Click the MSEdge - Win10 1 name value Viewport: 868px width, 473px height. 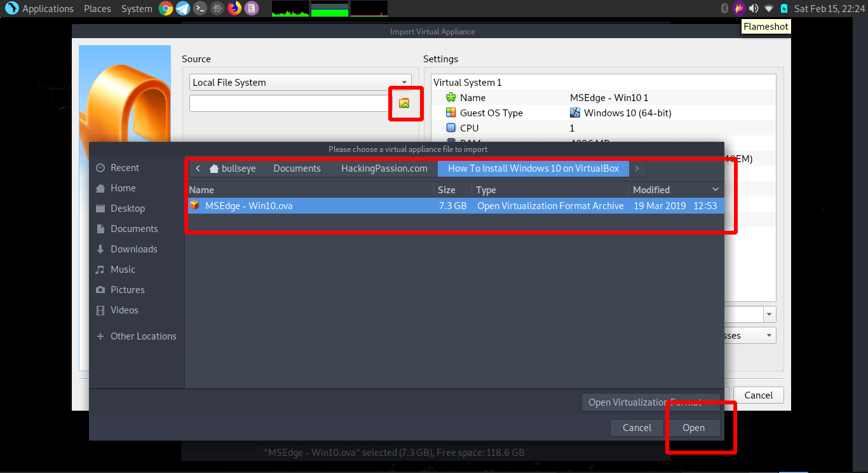pos(609,97)
